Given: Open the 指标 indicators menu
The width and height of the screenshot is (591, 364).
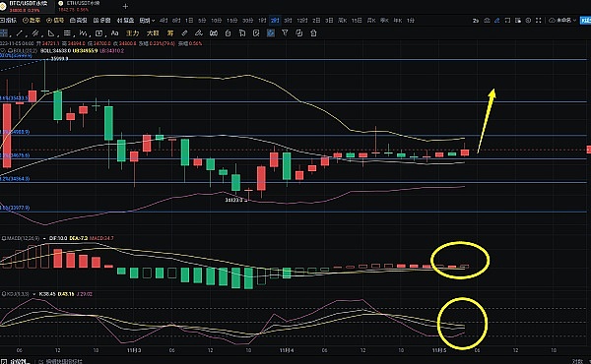Looking at the screenshot, I should click(x=8, y=21).
